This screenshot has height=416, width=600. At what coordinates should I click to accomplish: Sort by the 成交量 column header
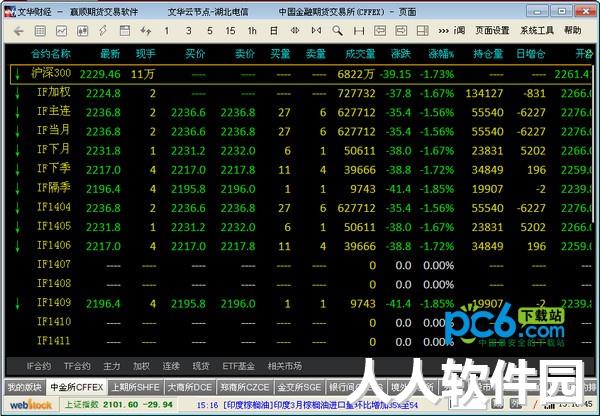tap(360, 54)
